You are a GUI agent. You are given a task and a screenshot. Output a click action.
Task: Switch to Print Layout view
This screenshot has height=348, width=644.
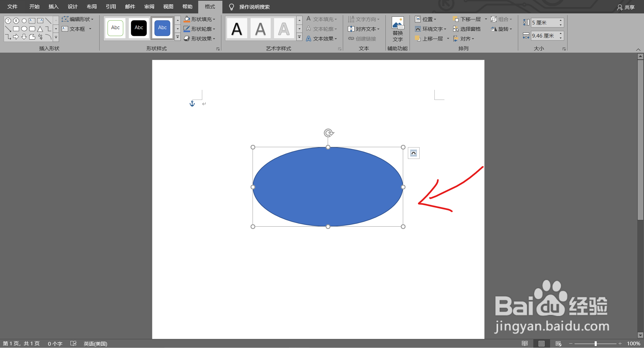pos(541,344)
